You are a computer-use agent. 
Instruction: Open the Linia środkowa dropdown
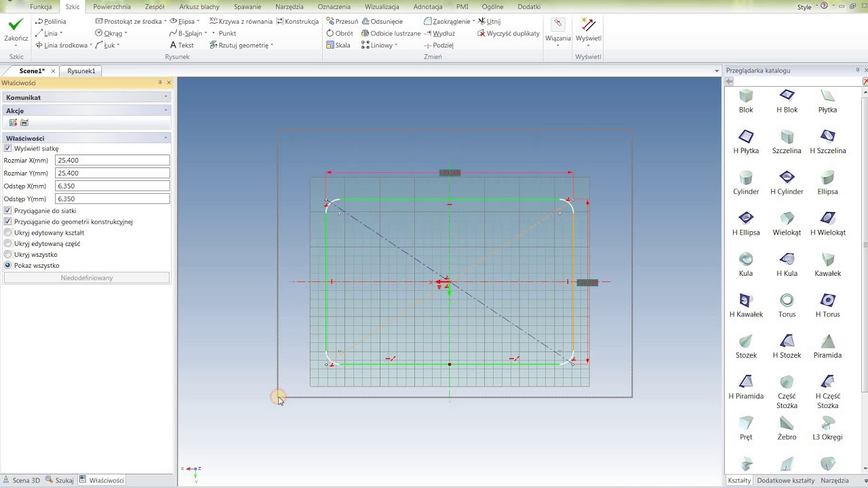91,45
